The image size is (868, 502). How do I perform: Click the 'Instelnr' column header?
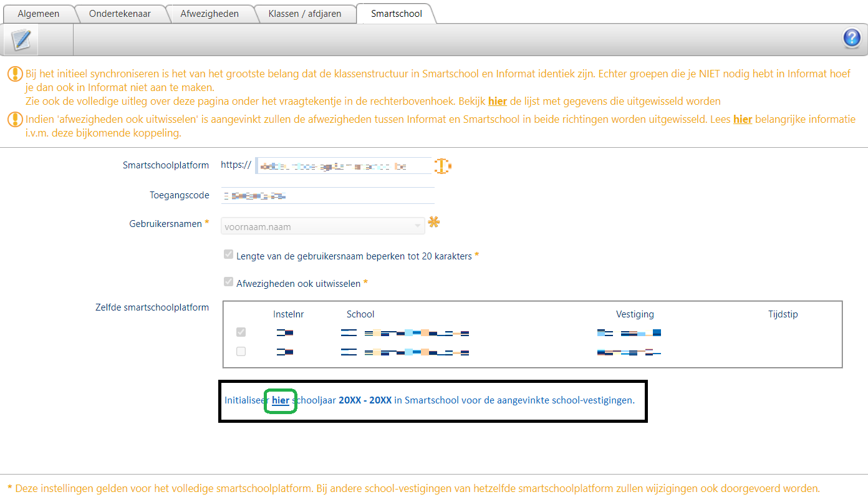coord(289,314)
